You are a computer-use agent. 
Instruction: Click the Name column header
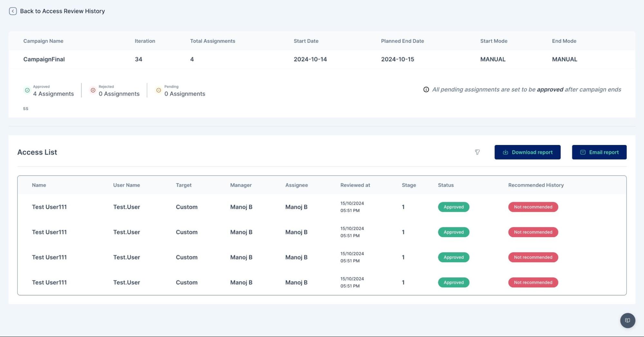(39, 185)
